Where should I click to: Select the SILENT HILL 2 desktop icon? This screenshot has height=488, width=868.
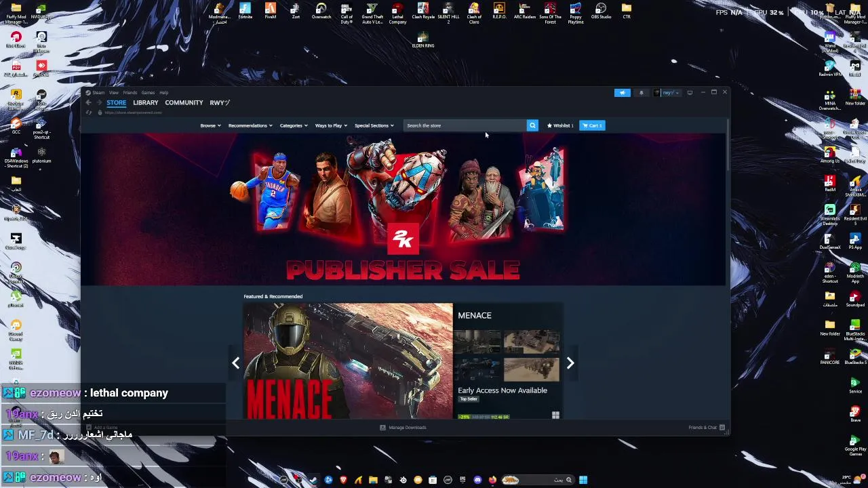(448, 14)
